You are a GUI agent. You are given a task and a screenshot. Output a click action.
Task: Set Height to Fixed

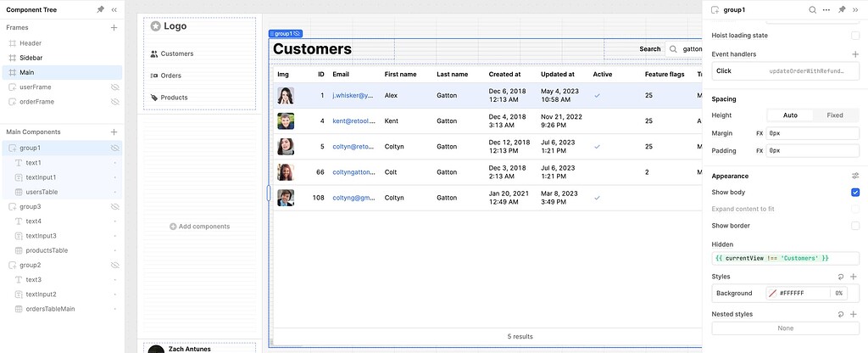(x=835, y=115)
